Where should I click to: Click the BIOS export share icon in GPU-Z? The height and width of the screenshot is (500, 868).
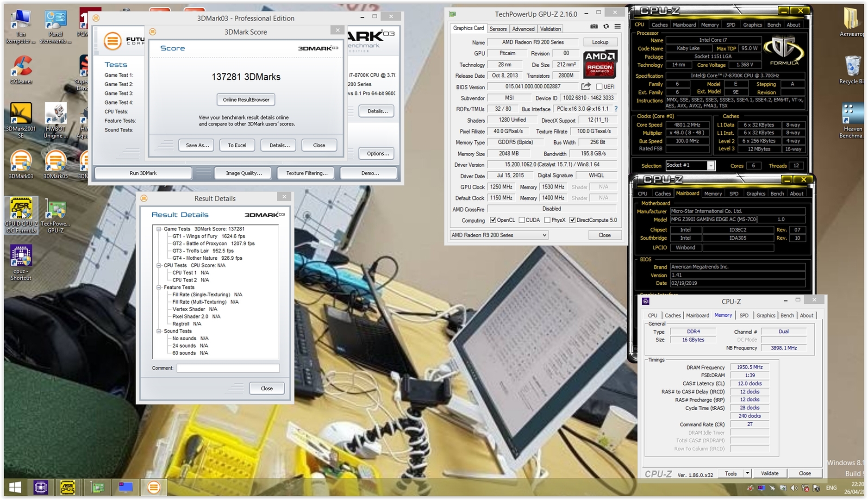point(586,87)
